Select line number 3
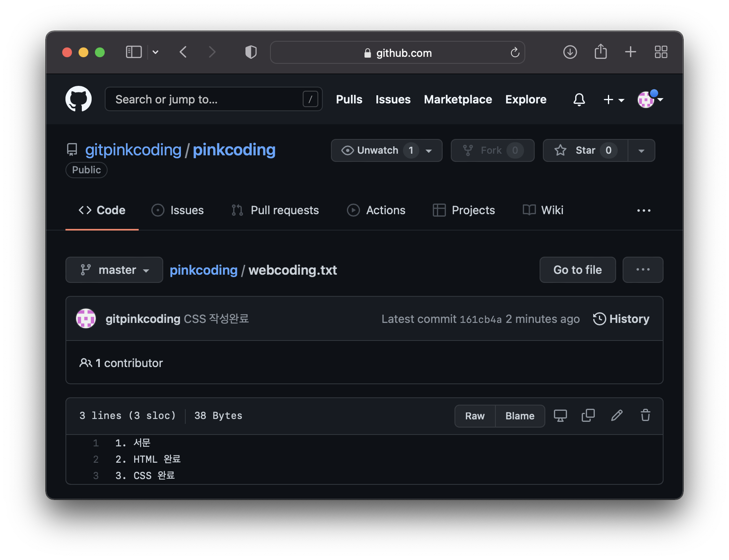This screenshot has height=560, width=729. tap(96, 476)
